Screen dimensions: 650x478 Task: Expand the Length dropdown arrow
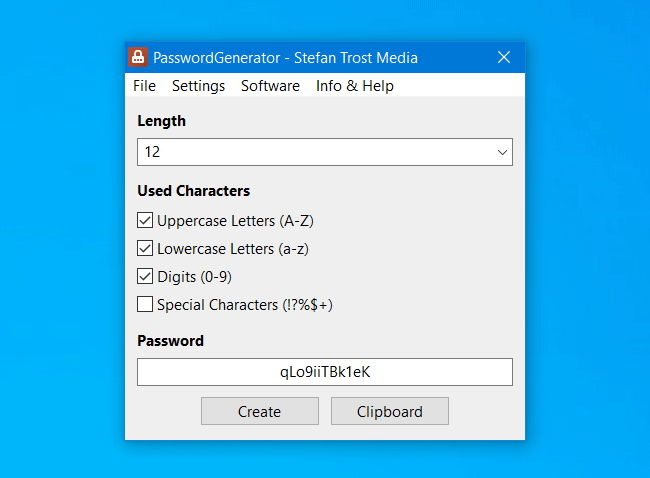(502, 152)
